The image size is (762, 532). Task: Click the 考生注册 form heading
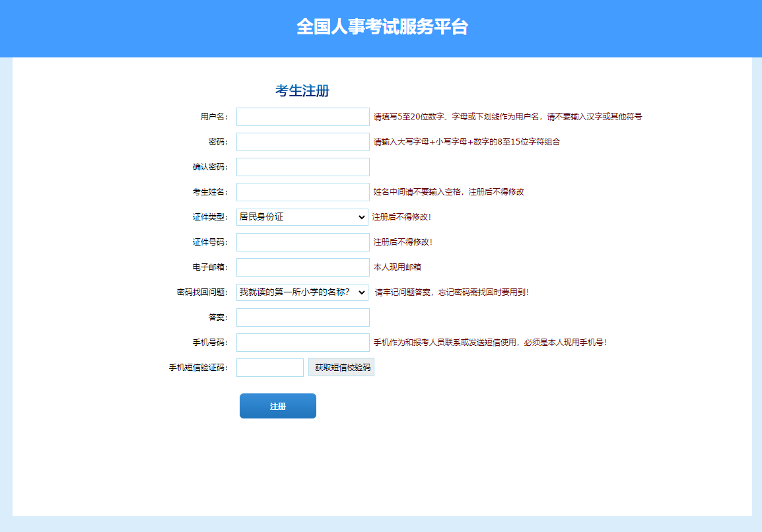(x=302, y=91)
